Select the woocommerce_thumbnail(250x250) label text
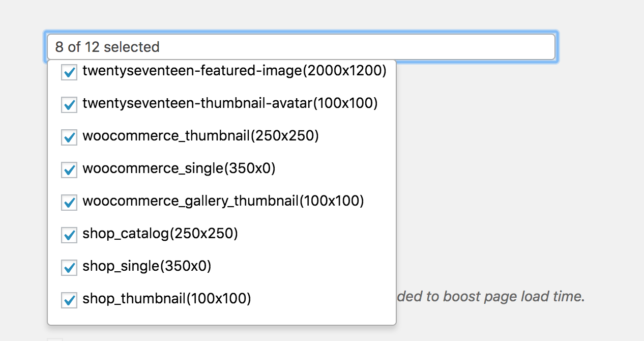644x341 pixels. click(200, 136)
